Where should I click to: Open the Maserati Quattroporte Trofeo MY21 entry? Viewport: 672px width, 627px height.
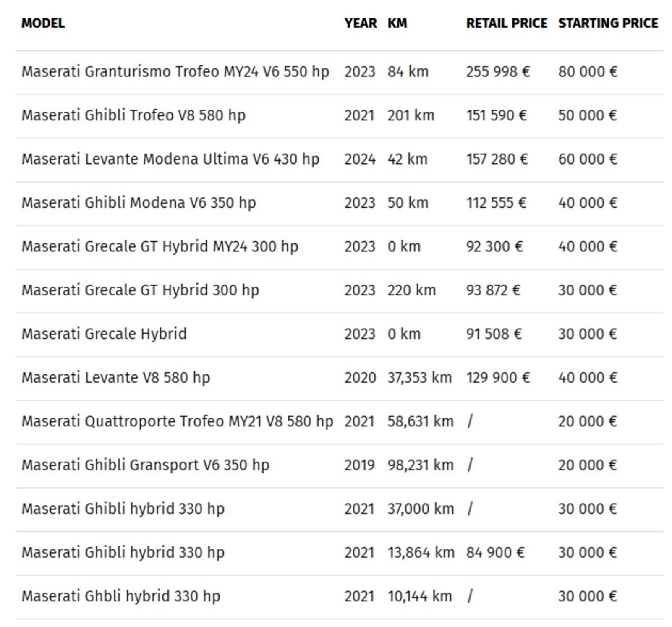(x=177, y=421)
